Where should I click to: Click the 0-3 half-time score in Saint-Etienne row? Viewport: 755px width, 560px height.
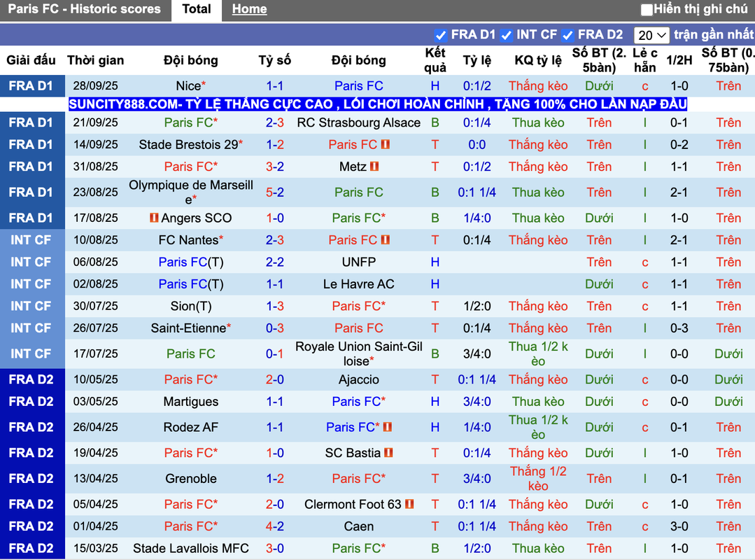pyautogui.click(x=679, y=328)
